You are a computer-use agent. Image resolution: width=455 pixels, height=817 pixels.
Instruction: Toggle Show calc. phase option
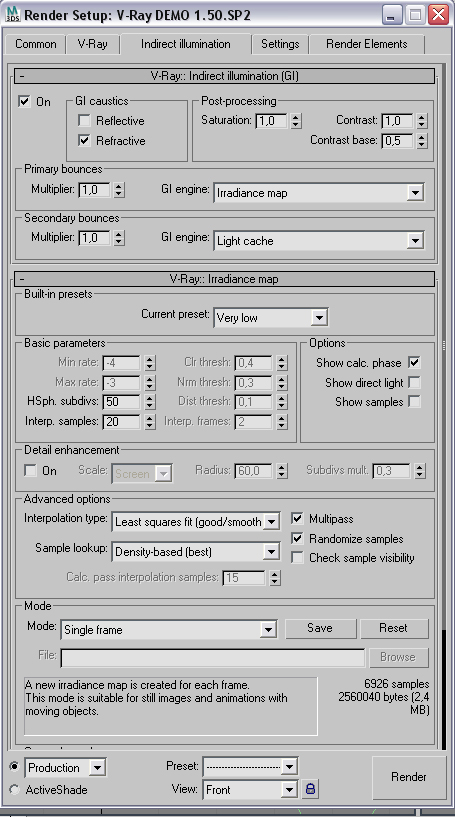click(414, 362)
